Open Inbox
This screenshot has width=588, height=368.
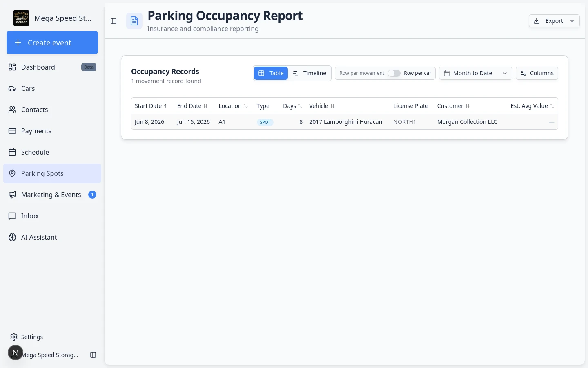(x=52, y=216)
